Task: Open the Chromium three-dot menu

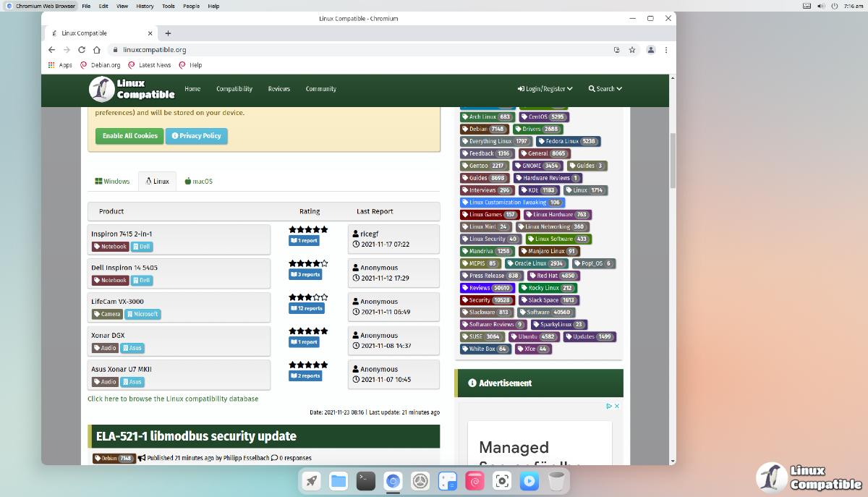Action: point(666,50)
